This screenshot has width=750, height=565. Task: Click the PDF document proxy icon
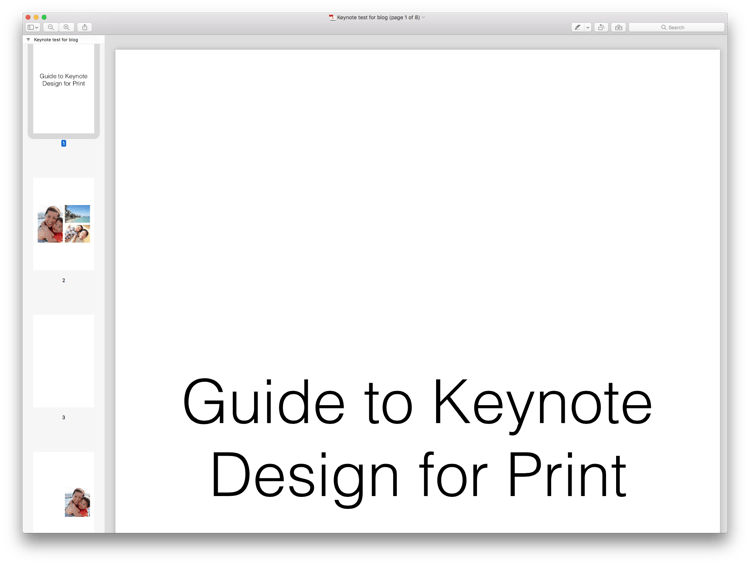tap(332, 17)
